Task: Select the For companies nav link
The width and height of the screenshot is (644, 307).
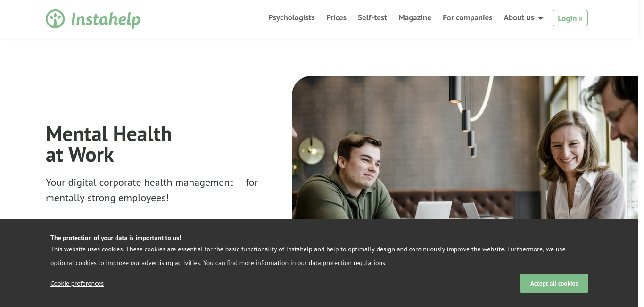Action: coord(467,17)
